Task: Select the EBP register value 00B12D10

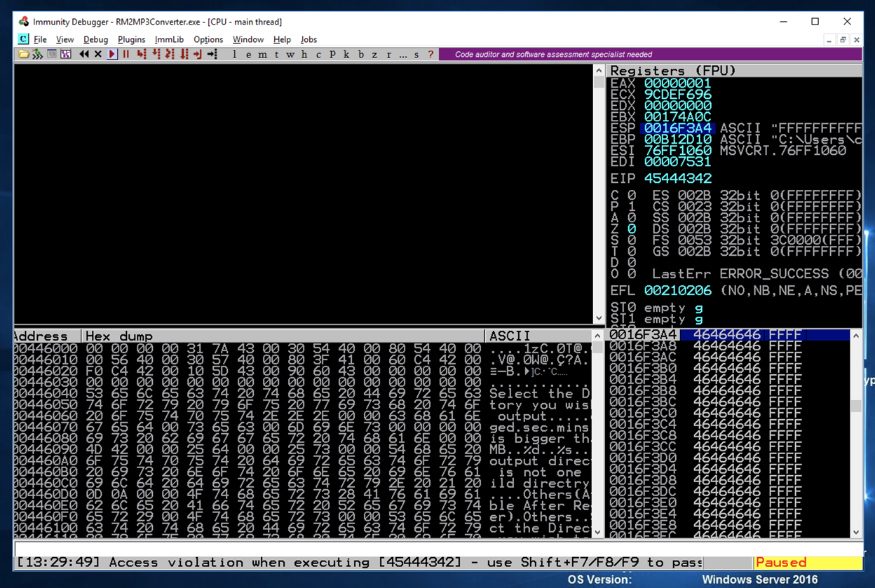Action: pyautogui.click(x=678, y=139)
